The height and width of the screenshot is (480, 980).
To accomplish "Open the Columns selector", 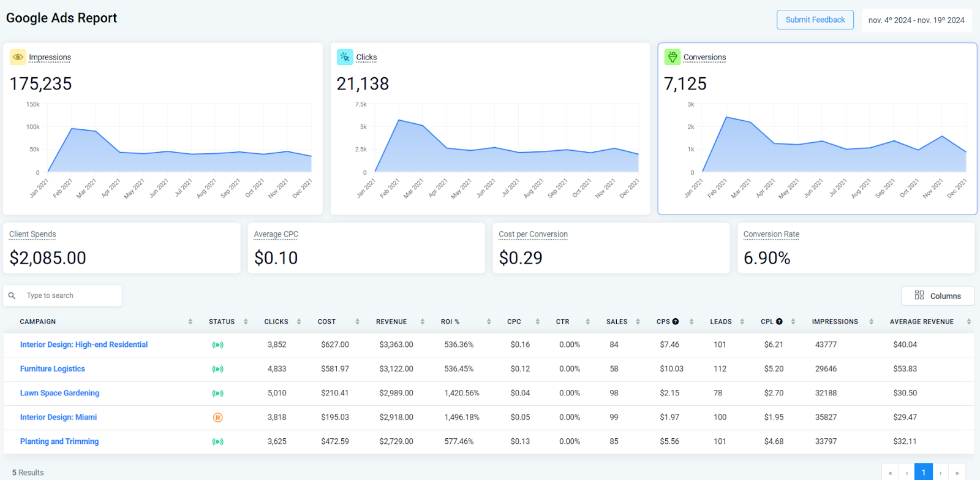I will (938, 295).
